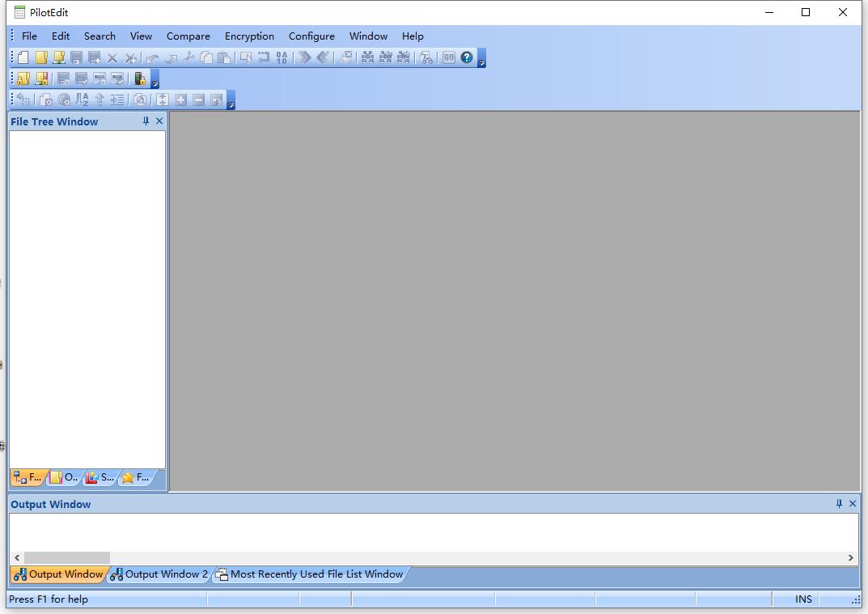Expand second toolbar options dropdown arrow

click(x=155, y=79)
